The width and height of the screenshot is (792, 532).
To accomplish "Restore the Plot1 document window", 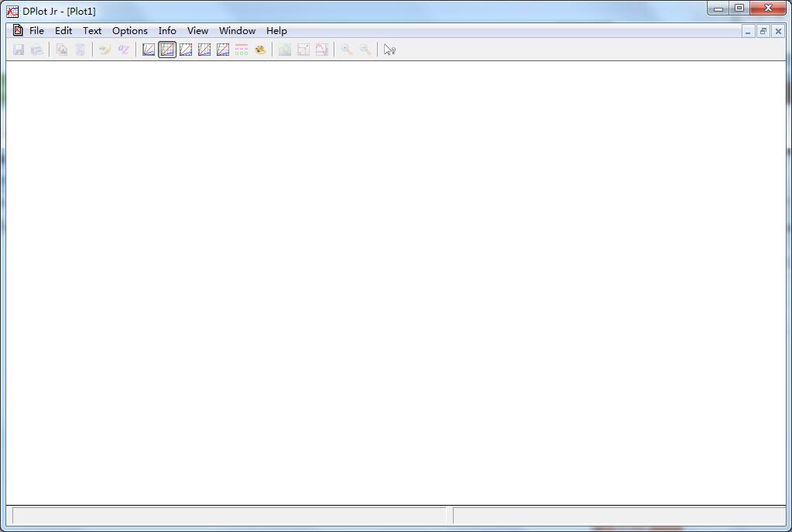I will point(763,31).
